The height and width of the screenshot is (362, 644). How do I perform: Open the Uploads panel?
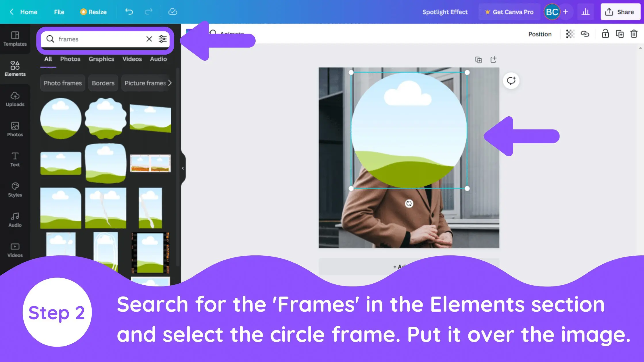[x=15, y=99]
